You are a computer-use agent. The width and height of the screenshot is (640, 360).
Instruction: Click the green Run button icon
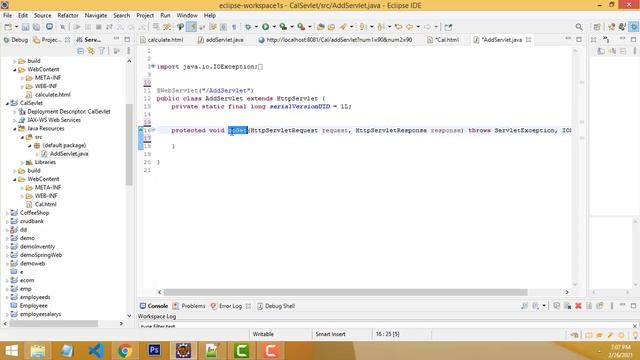[x=265, y=27]
